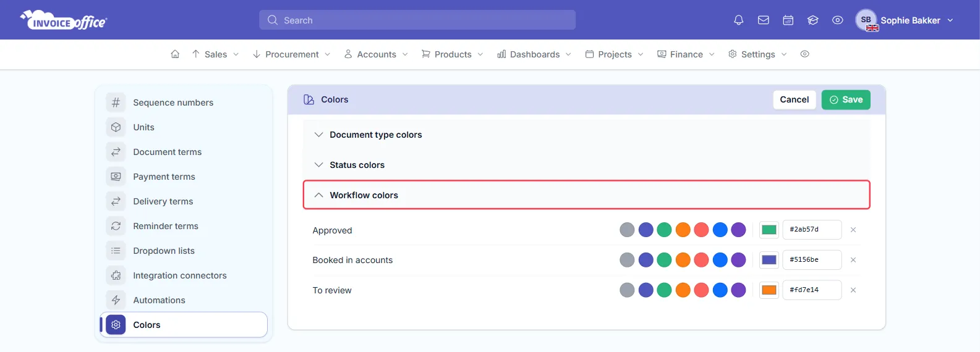Open the Finance menu
The height and width of the screenshot is (352, 980).
point(686,54)
